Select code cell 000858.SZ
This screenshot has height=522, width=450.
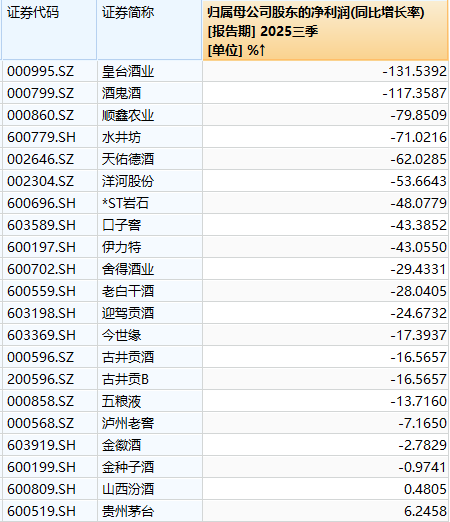[49, 401]
